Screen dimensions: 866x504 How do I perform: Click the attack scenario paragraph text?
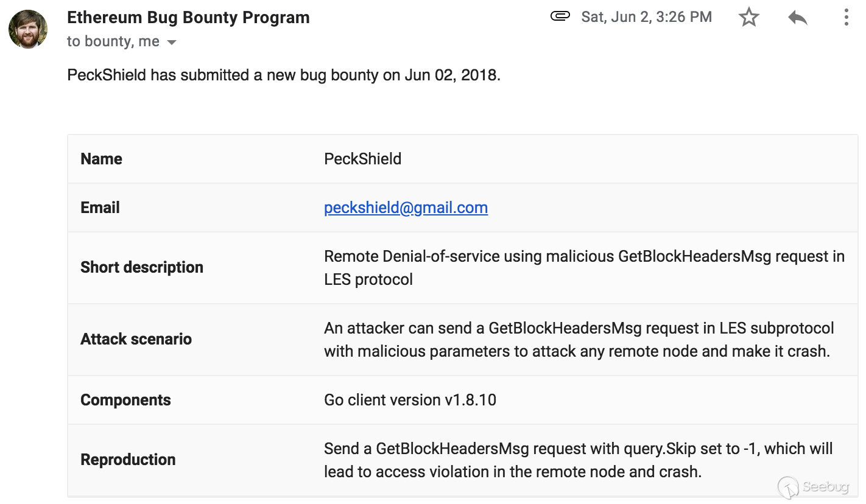point(579,340)
